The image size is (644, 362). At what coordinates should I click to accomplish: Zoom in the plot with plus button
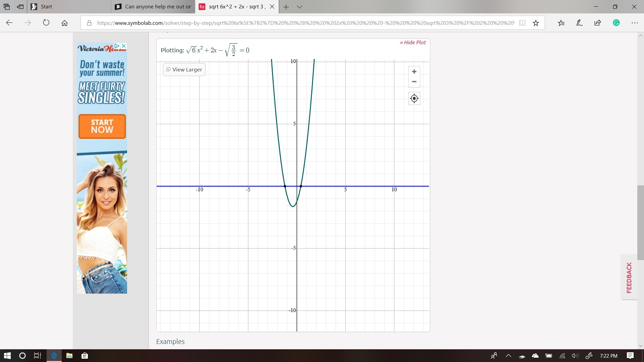[414, 71]
